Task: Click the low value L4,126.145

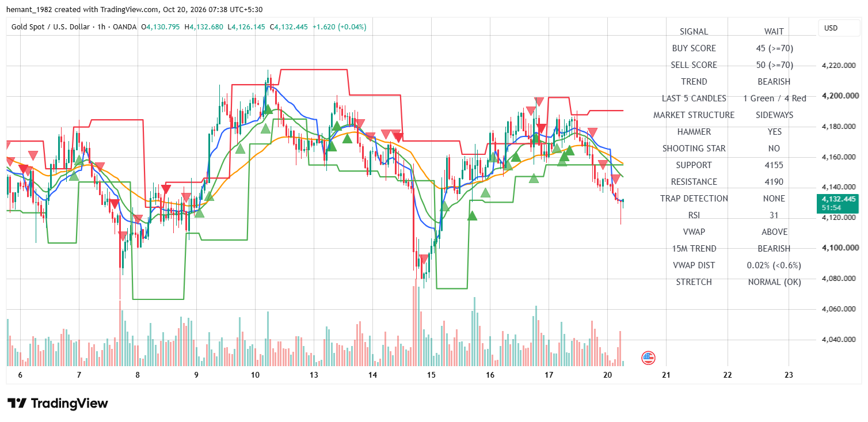Action: coord(246,26)
